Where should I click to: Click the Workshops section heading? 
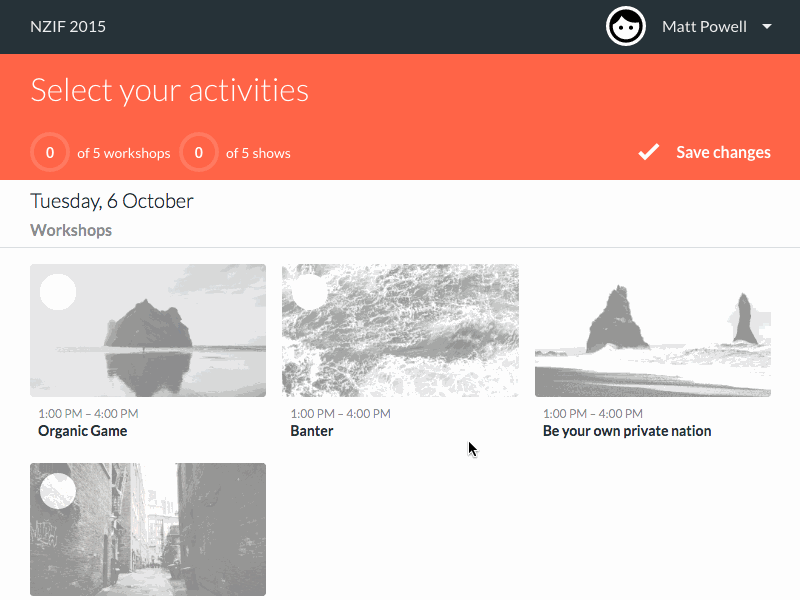[x=71, y=231]
